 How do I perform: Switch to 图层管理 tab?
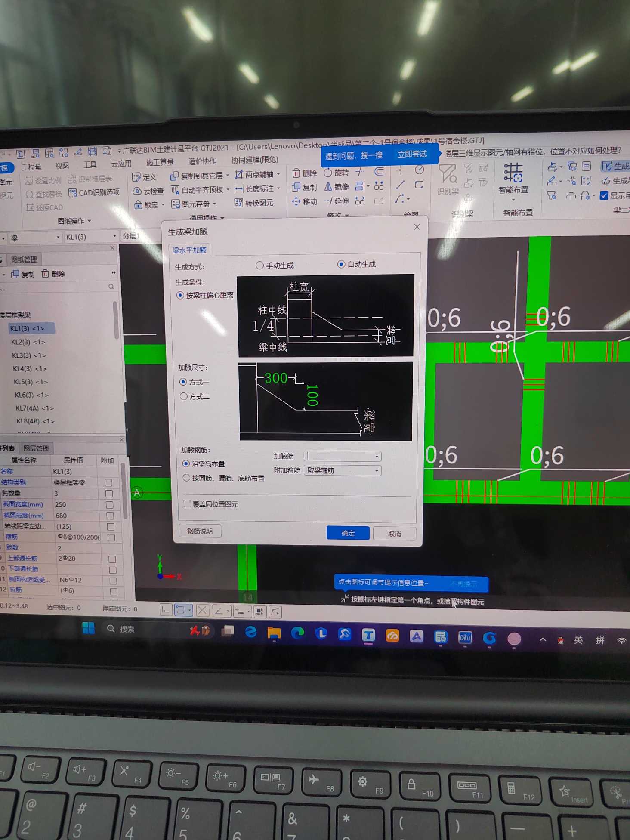(36, 448)
